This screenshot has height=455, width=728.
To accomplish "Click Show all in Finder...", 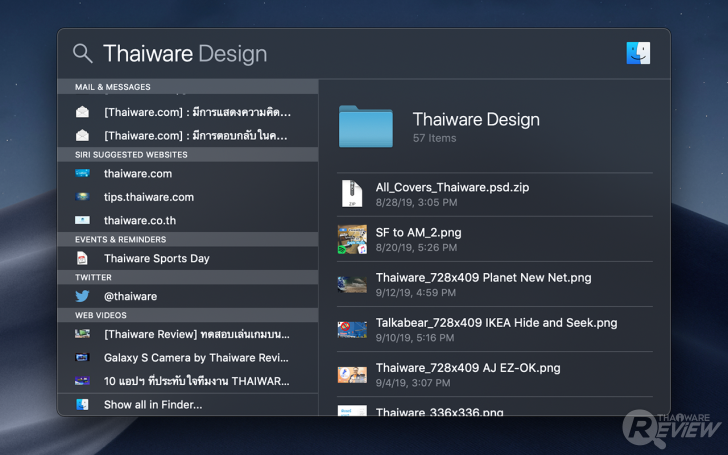I will tap(188, 404).
